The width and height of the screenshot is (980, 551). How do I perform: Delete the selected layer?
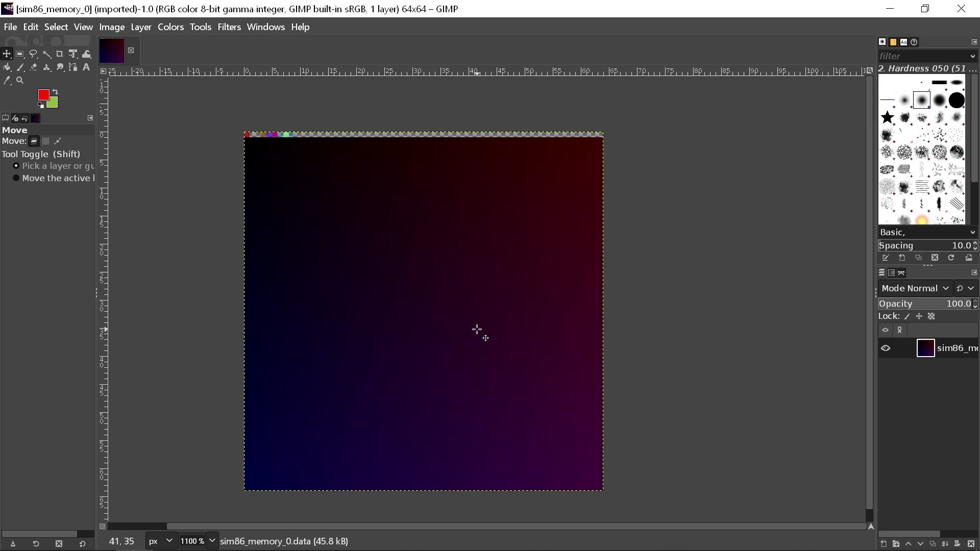971,544
